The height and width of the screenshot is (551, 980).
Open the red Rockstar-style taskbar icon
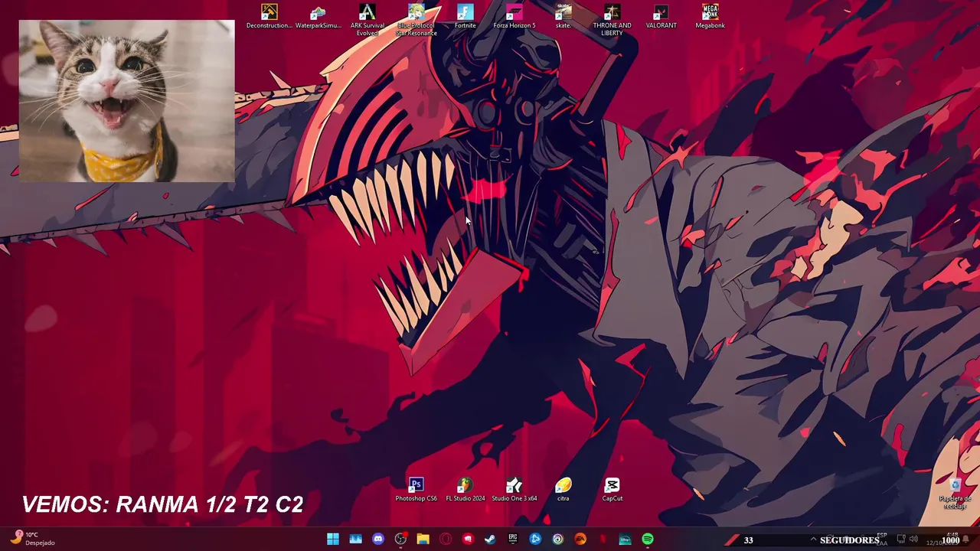468,539
